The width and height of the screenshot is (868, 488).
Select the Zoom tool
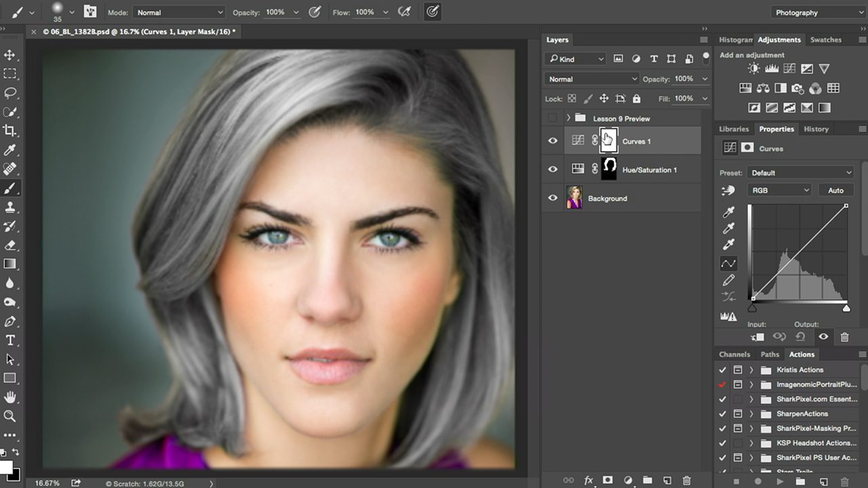10,416
